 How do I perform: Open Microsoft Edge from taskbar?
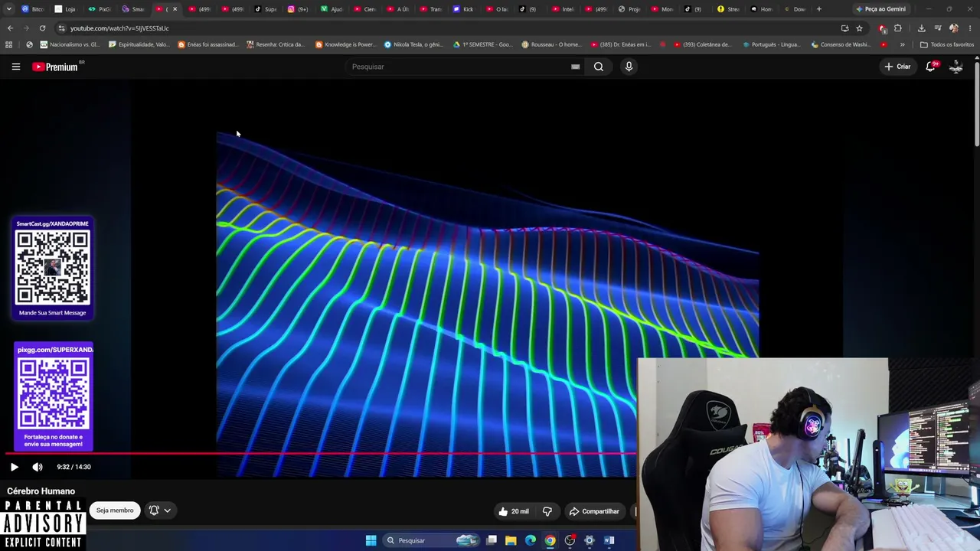tap(531, 540)
